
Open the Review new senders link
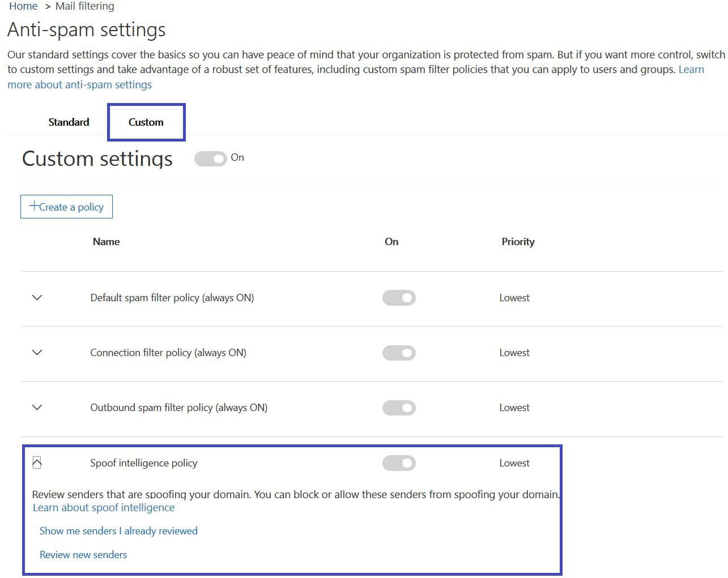(x=83, y=555)
